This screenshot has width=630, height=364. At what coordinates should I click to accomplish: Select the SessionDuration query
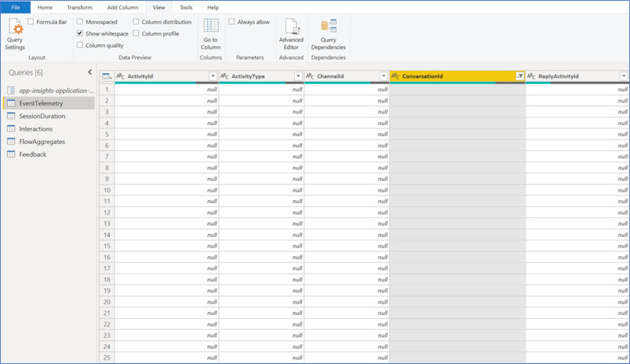pos(49,116)
